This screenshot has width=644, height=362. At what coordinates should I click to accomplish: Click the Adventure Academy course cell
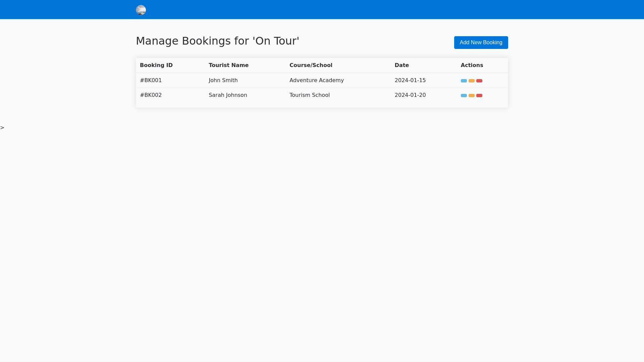tap(316, 80)
